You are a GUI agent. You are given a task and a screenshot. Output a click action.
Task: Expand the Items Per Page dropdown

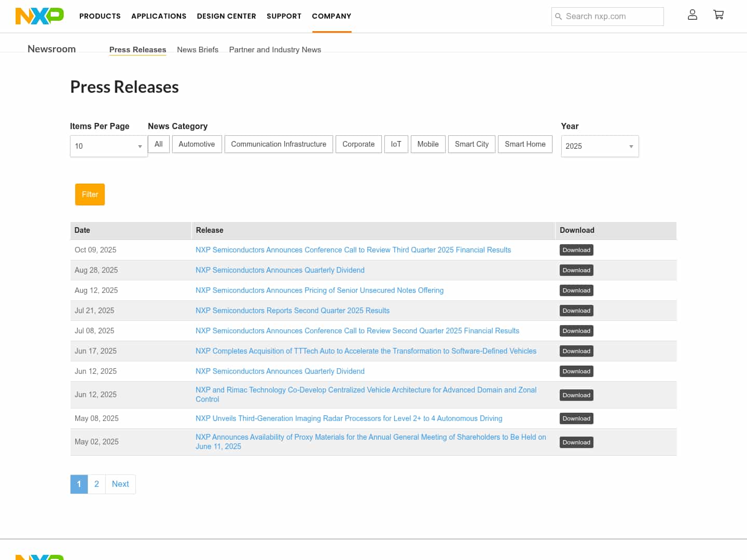point(108,146)
